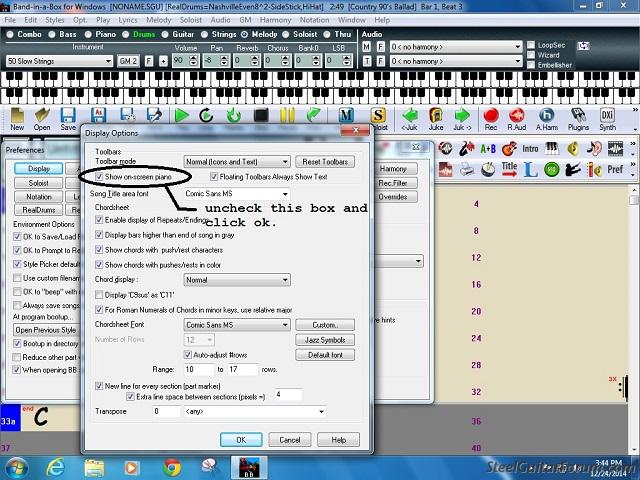Open the Soloist menu
Screen dimensions: 640x480
tap(191, 20)
